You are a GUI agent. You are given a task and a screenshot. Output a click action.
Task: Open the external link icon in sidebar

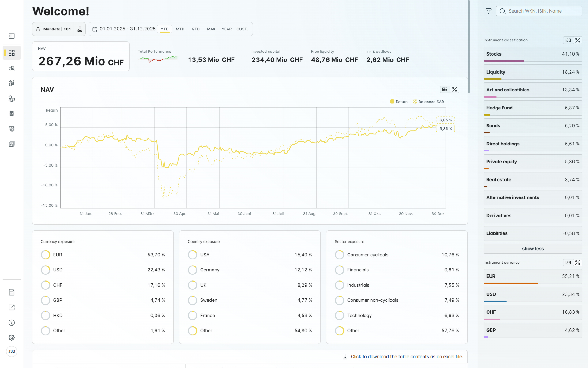tap(12, 307)
